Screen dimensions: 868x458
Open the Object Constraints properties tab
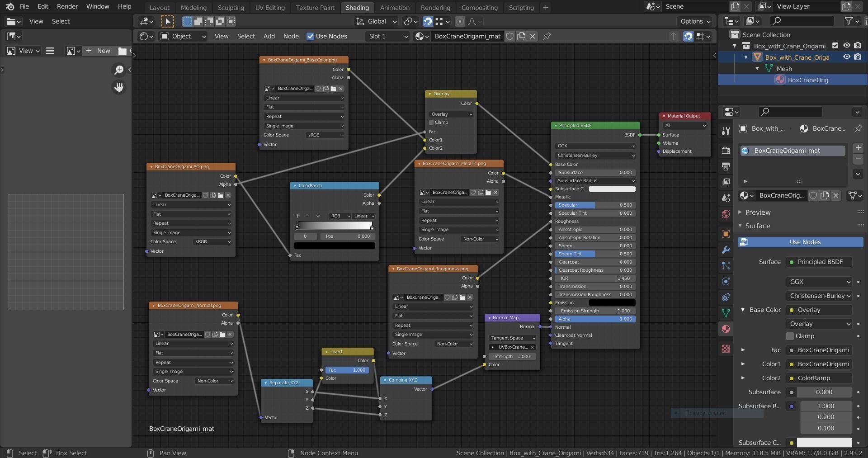pos(726,297)
